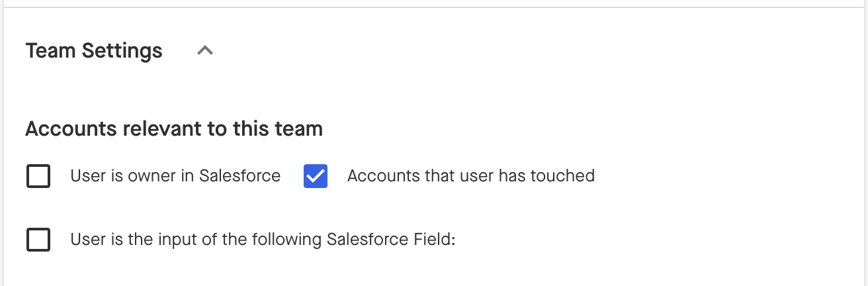Click the 'User is the input of the following Salesforce Field:' text
868x286 pixels.
(x=263, y=239)
